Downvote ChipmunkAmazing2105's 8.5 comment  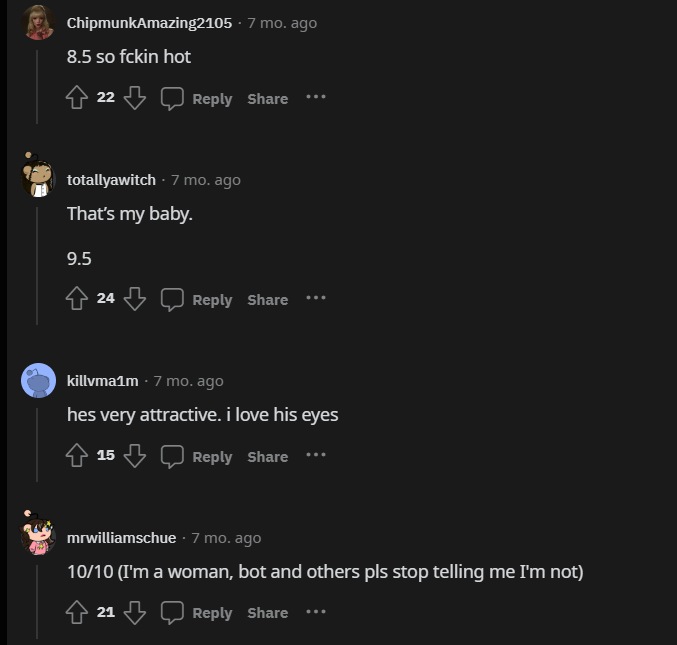[136, 98]
